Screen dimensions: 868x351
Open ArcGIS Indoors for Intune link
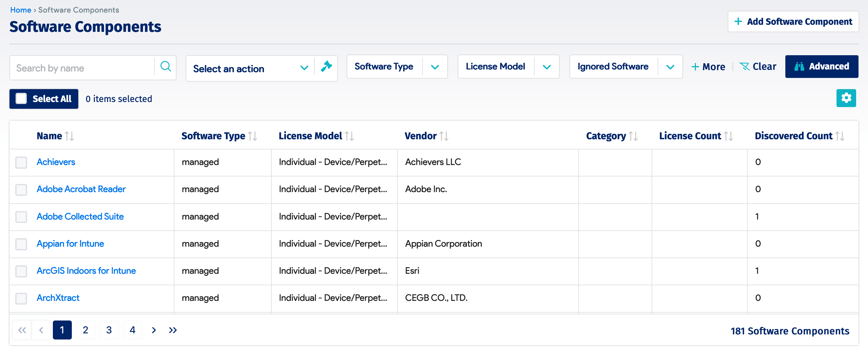tap(86, 271)
